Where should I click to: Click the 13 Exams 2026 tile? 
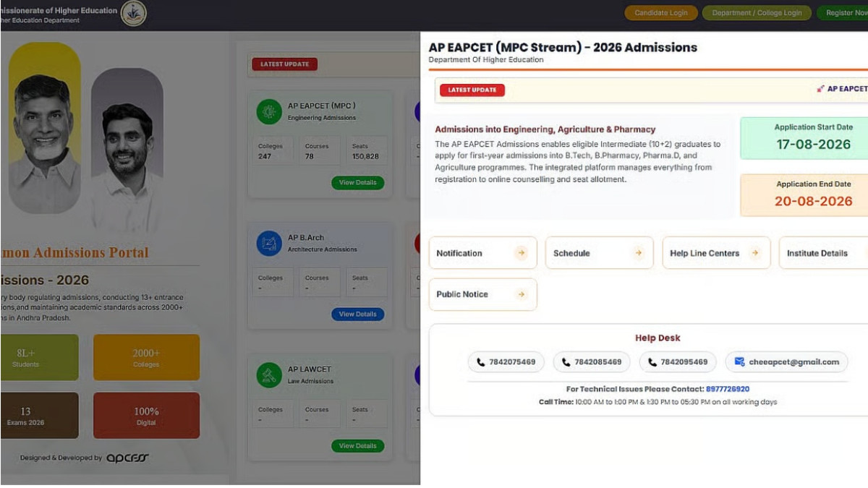[x=39, y=416]
